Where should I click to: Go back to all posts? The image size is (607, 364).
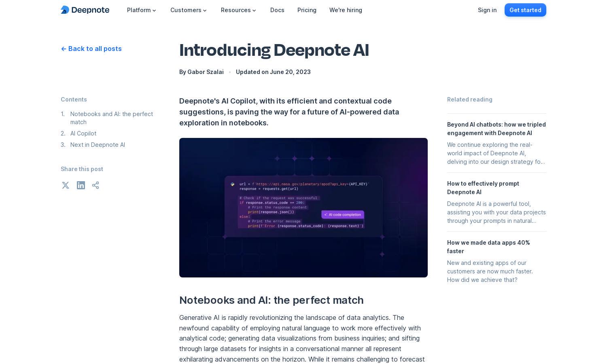tap(91, 49)
